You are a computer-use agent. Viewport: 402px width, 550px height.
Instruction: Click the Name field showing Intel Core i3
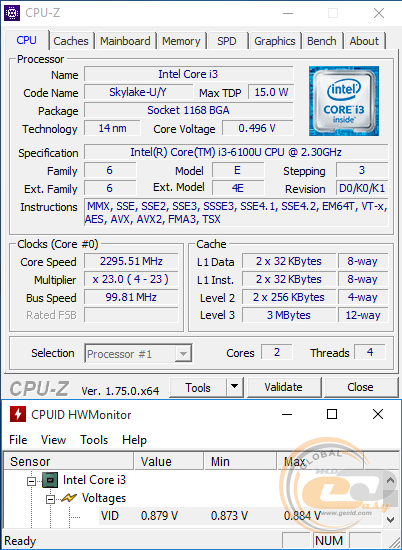[188, 74]
